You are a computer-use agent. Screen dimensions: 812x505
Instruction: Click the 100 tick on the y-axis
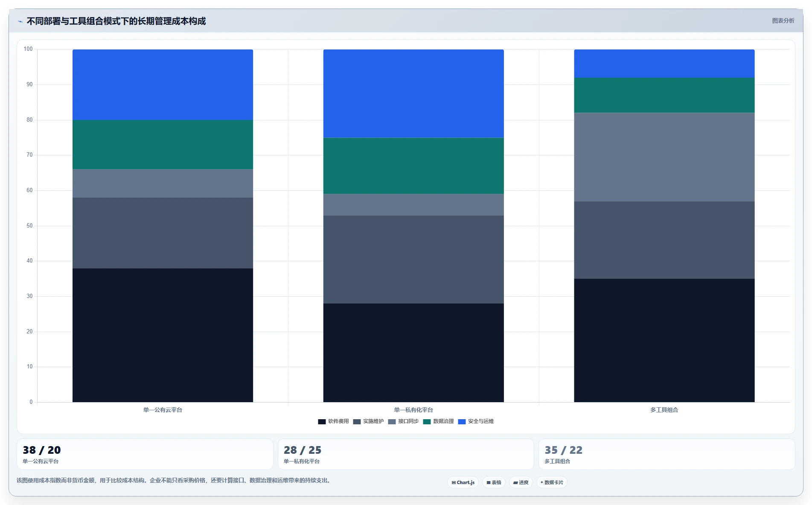tap(28, 49)
